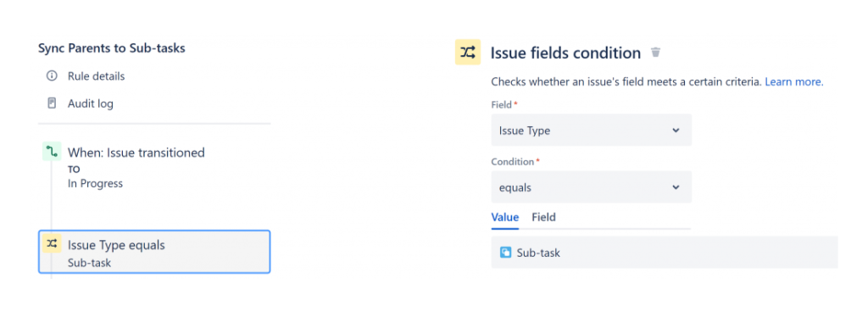
Task: Expand the chevron on the equals dropdown
Action: point(676,187)
